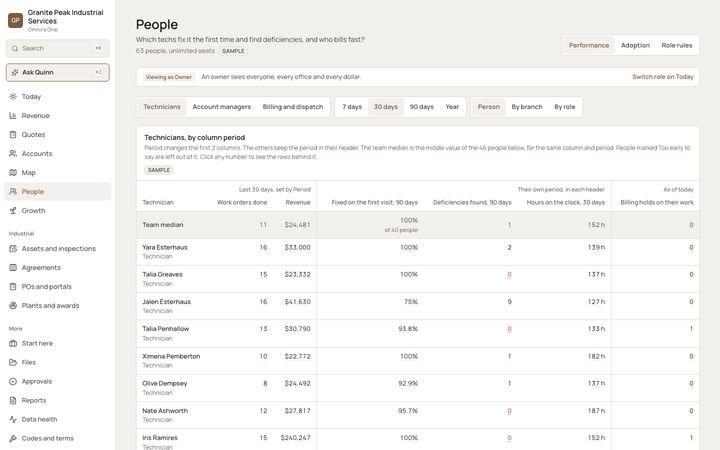Open the Today page
Viewport: 720px width, 450px height.
57,96
